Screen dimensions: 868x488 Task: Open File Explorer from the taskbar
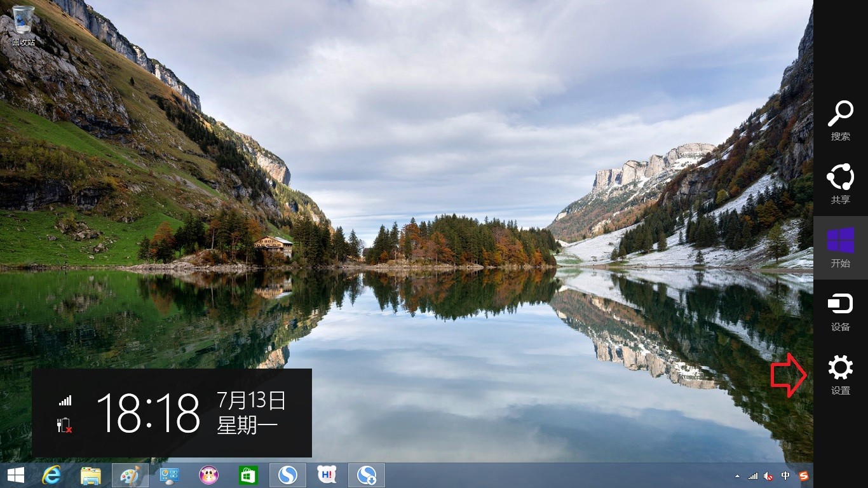(91, 475)
